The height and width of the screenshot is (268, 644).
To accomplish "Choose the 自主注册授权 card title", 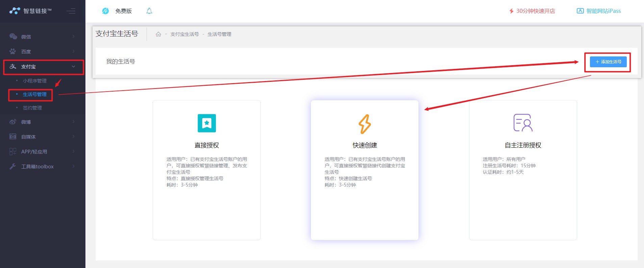I will tap(523, 145).
